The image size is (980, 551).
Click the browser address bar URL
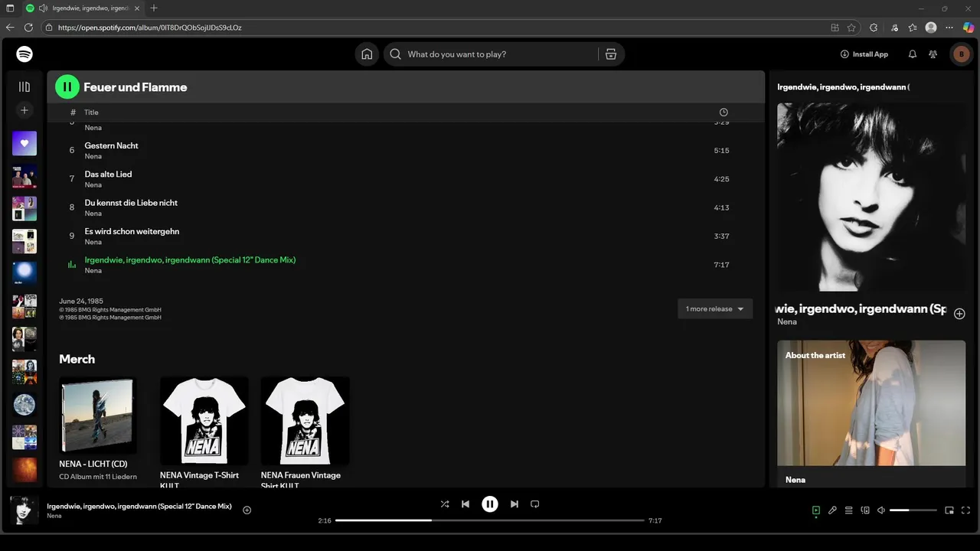pyautogui.click(x=150, y=28)
